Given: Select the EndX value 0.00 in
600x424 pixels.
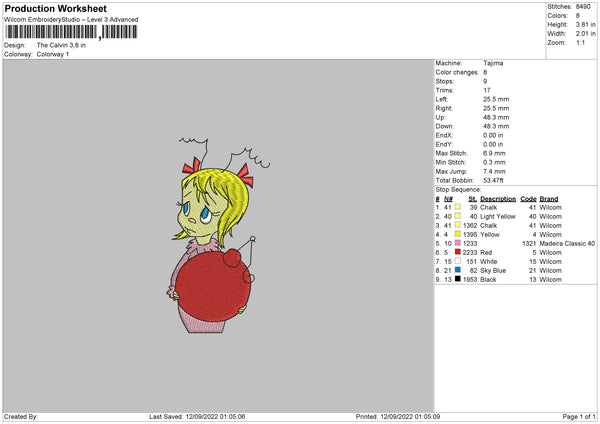Looking at the screenshot, I should pyautogui.click(x=493, y=135).
